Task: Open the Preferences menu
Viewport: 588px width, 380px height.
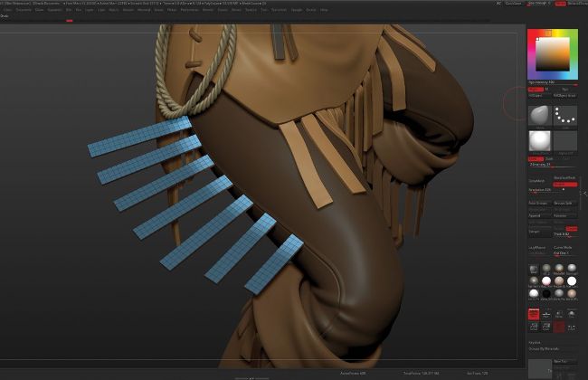Action: coord(190,10)
